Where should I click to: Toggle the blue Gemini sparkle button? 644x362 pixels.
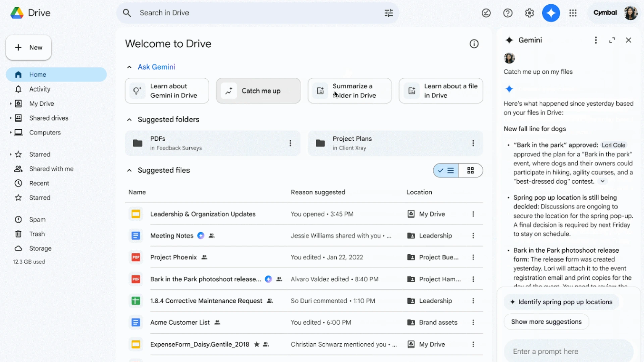click(x=551, y=13)
